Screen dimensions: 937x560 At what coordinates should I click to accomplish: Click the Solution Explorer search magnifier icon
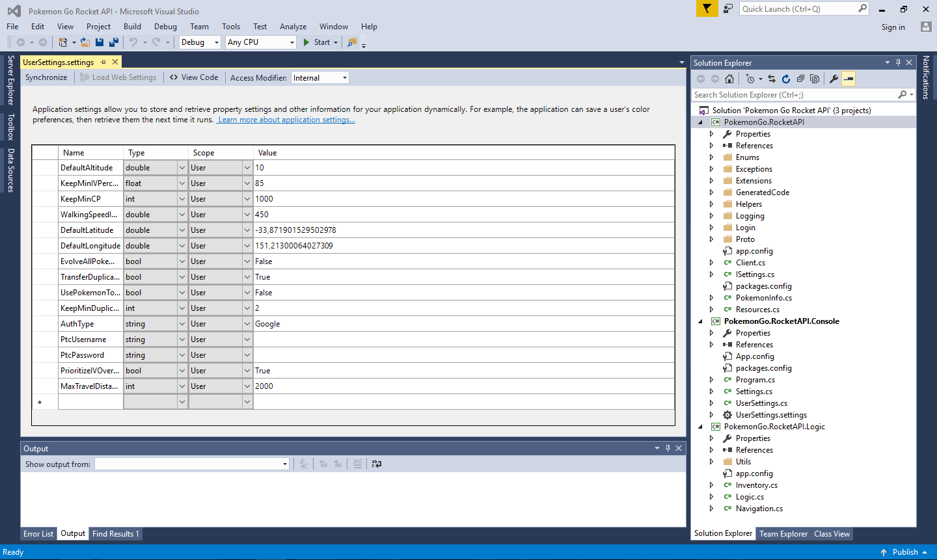[902, 95]
